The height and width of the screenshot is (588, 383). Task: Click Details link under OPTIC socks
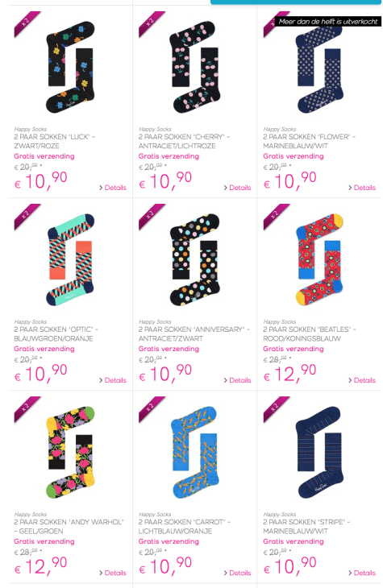113,380
